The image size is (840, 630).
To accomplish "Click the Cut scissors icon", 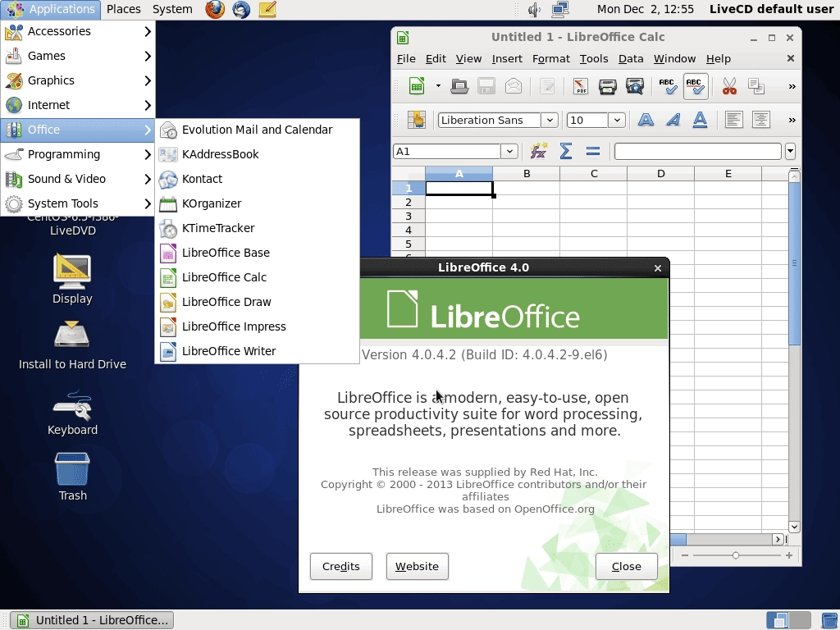I will pos(729,86).
